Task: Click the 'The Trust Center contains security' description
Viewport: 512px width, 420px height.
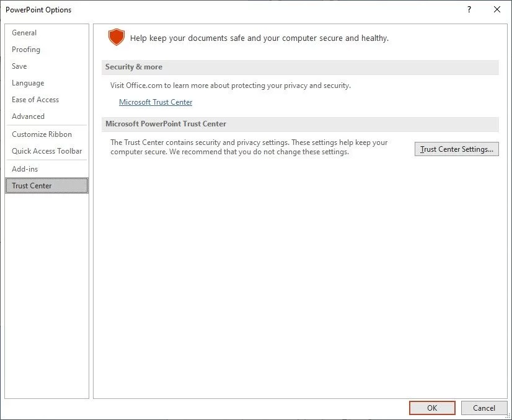Action: coord(249,147)
